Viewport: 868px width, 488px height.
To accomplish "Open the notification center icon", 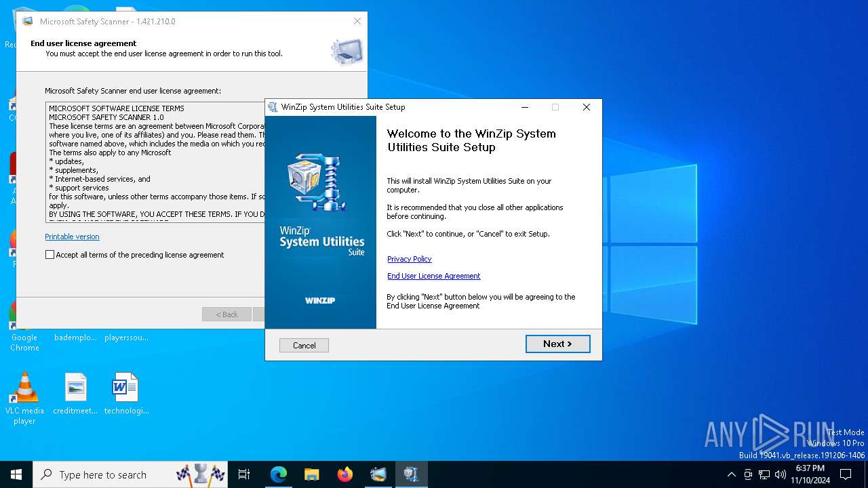I will pos(846,474).
